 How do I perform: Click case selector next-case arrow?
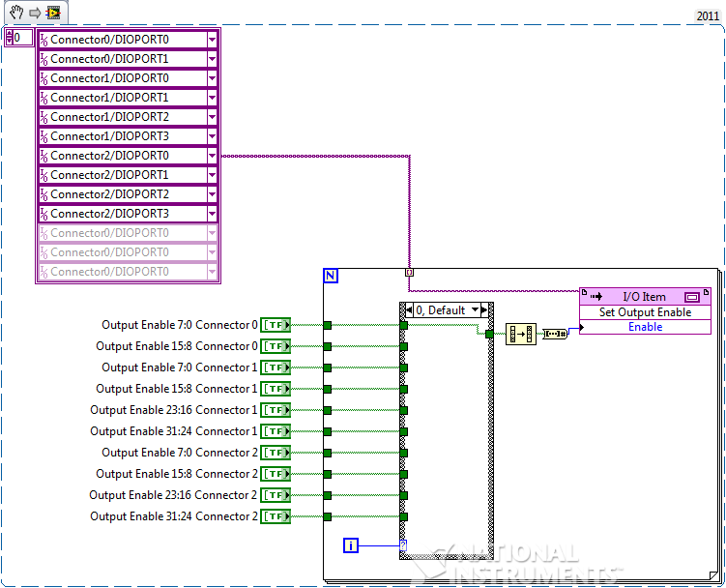coord(484,310)
